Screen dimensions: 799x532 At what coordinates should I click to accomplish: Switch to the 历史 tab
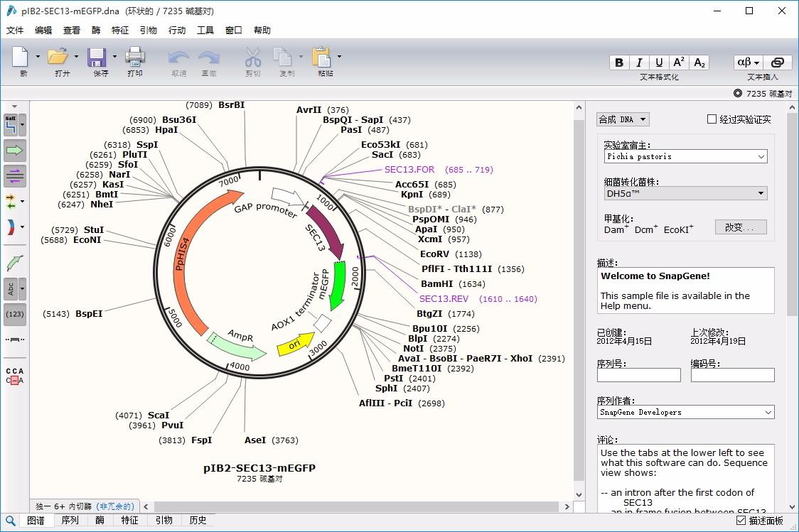pos(198,521)
